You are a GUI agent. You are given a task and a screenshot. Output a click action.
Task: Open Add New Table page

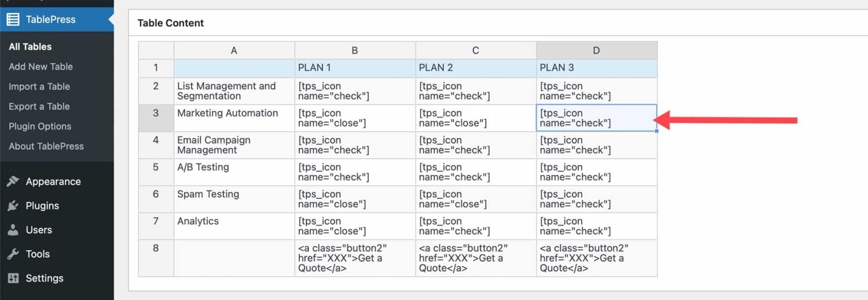pos(41,67)
